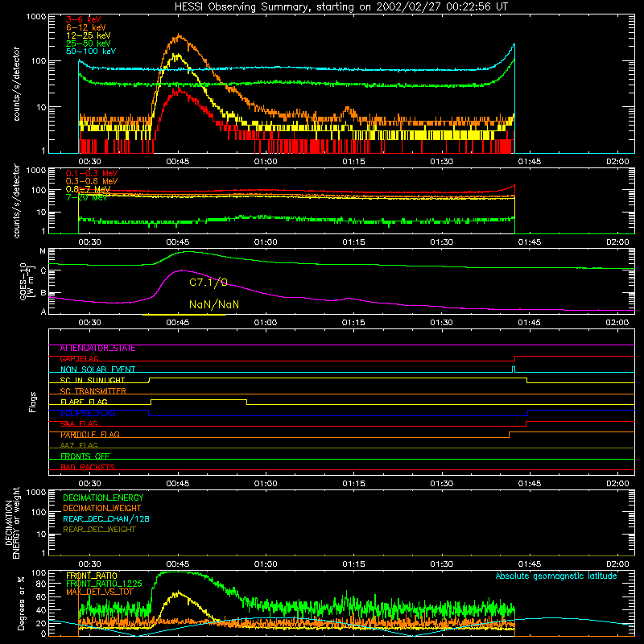Select the BAD_PACKETS flag label
The width and height of the screenshot is (644, 644).
[88, 468]
